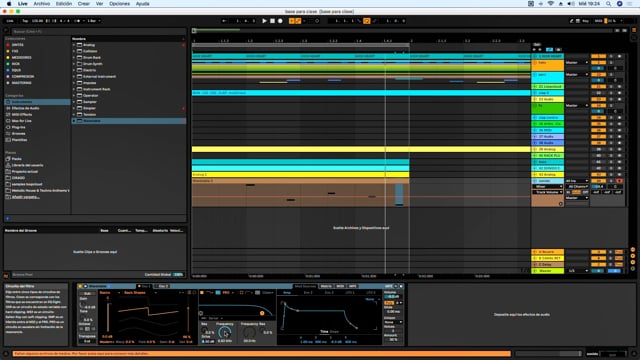Viewport: 640px width, 360px height.
Task: Click the Stop button in transport
Action: [x=272, y=21]
